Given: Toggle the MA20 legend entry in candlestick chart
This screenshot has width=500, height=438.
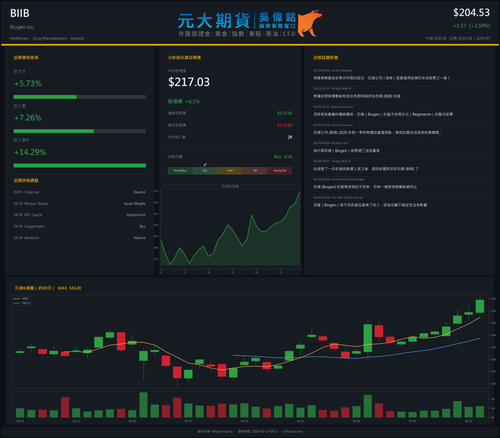Looking at the screenshot, I should coord(22,303).
